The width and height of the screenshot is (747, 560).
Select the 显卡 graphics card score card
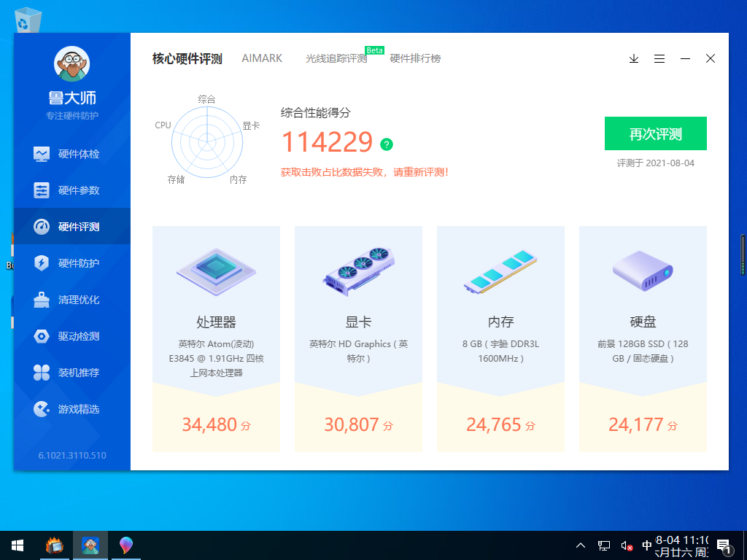[x=358, y=337]
